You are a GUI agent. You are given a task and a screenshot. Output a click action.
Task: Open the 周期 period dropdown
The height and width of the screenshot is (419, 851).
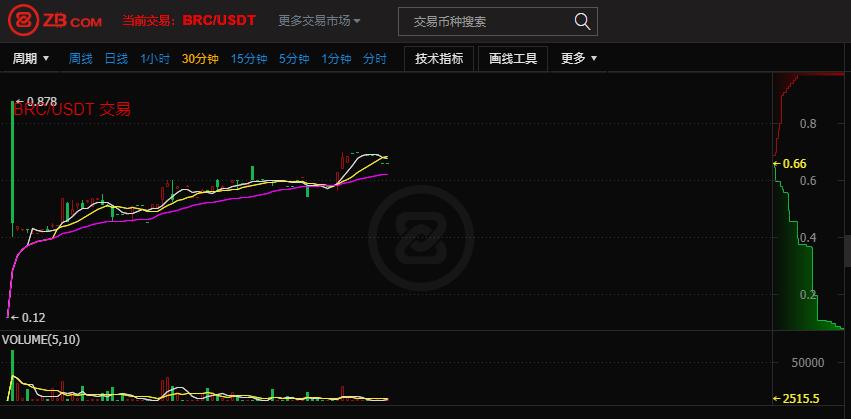tap(31, 59)
